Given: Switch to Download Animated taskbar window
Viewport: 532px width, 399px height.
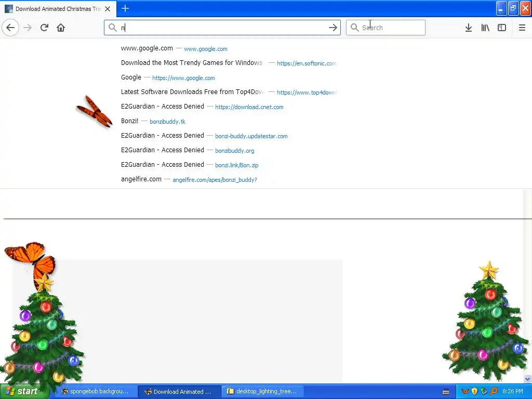Looking at the screenshot, I should point(179,392).
